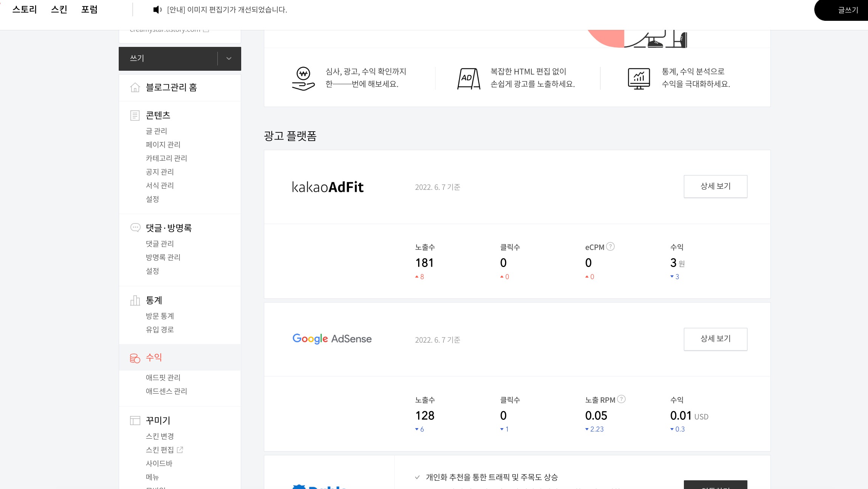Open the 스토리 top menu

25,9
